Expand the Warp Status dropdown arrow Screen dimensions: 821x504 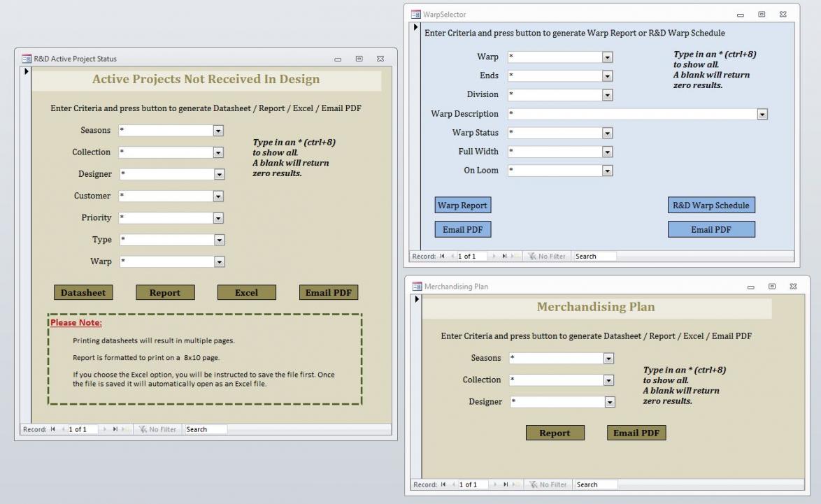click(x=608, y=134)
